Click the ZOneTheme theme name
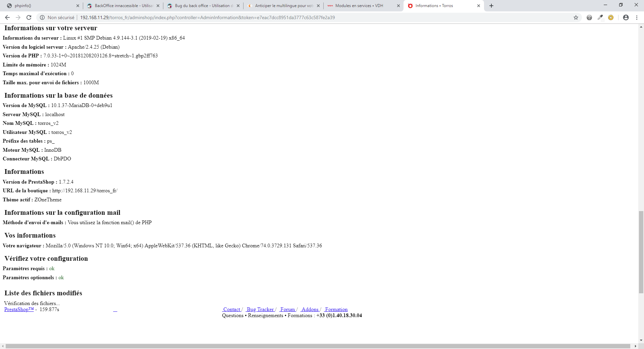644x349 pixels. [48, 200]
